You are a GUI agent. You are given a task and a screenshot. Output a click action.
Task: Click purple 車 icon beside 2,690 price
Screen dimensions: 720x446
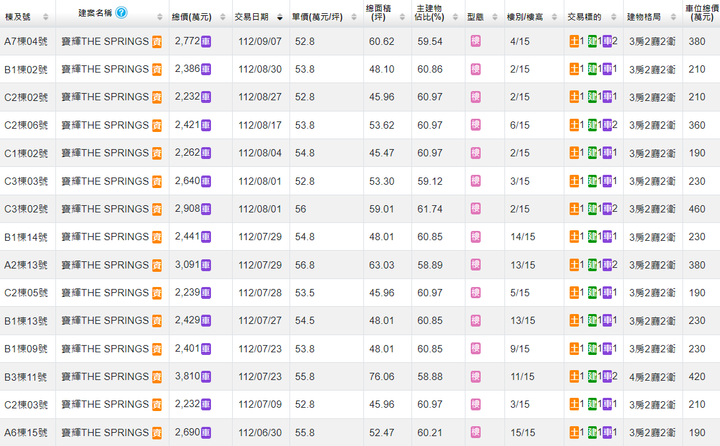click(x=206, y=433)
